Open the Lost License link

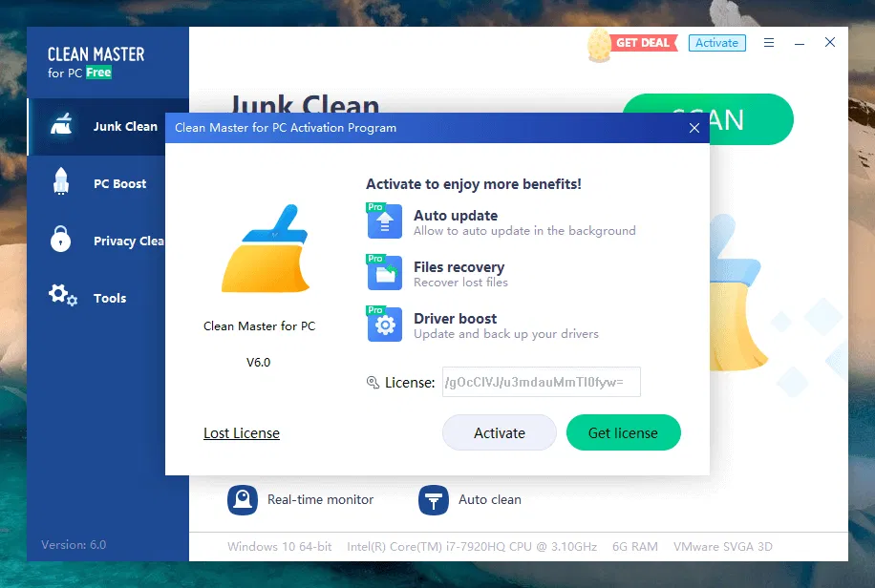pyautogui.click(x=241, y=432)
